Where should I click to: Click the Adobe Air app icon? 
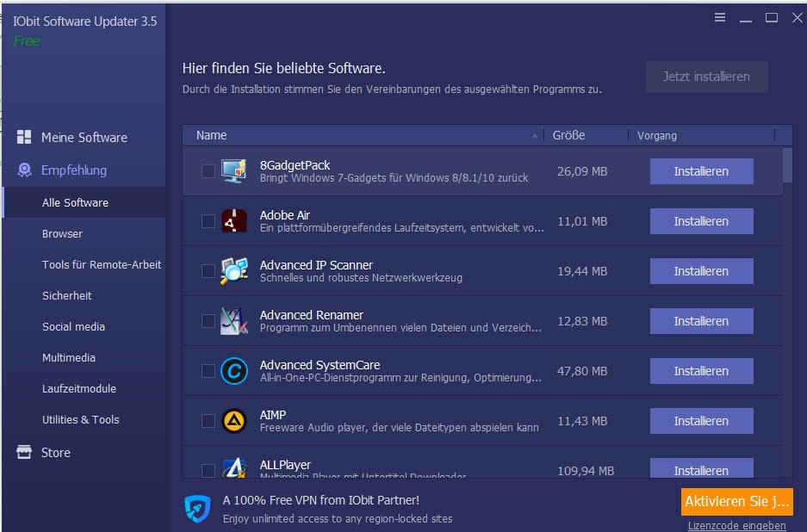tap(234, 220)
